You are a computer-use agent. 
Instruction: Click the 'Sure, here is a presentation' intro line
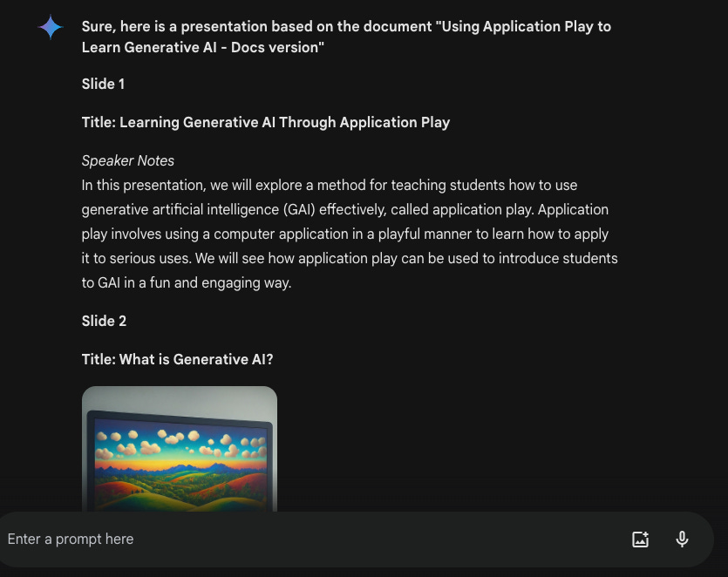coord(346,37)
